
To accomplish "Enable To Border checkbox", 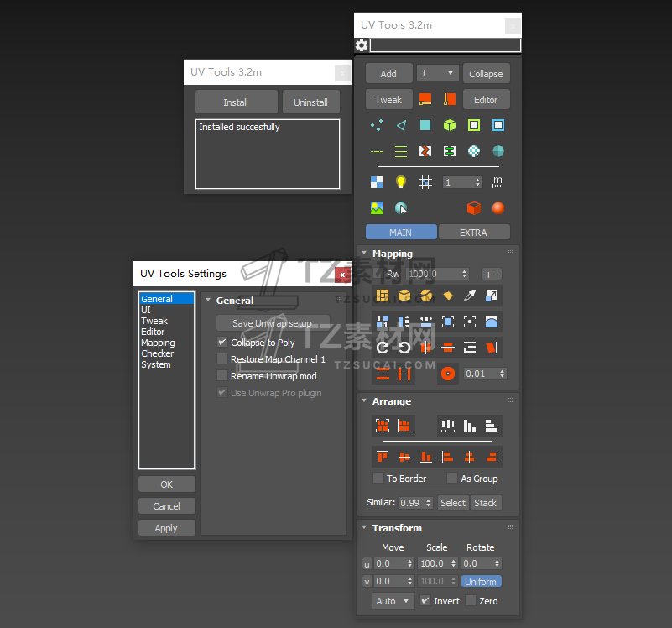I will (x=378, y=479).
